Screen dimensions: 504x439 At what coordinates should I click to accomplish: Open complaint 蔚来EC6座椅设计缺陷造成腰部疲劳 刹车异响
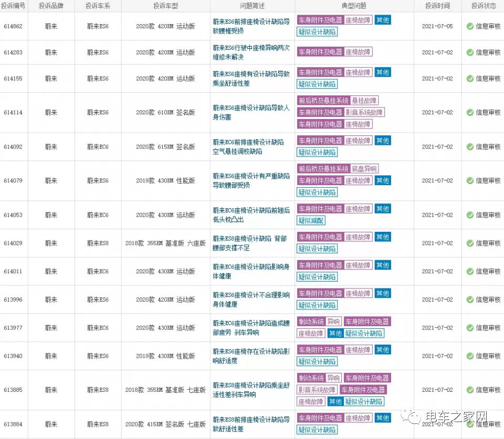pyautogui.click(x=251, y=328)
